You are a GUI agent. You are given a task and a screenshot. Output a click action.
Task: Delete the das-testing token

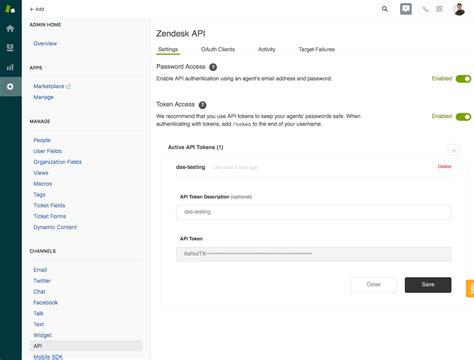444,166
